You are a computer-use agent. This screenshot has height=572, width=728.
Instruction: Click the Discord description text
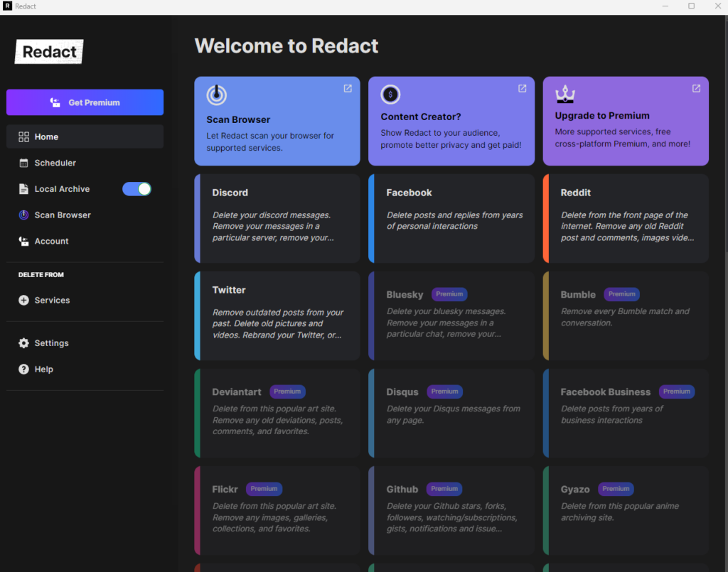pyautogui.click(x=273, y=227)
